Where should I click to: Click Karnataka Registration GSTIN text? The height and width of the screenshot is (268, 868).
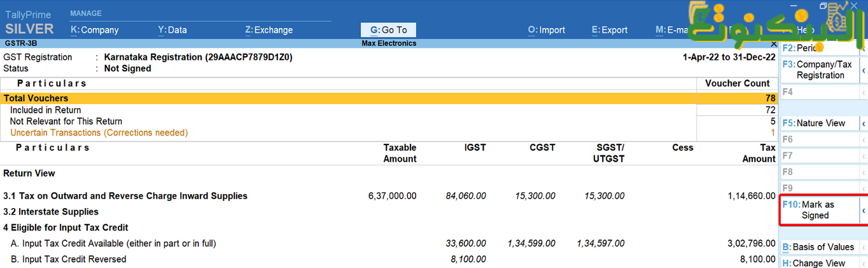point(198,57)
